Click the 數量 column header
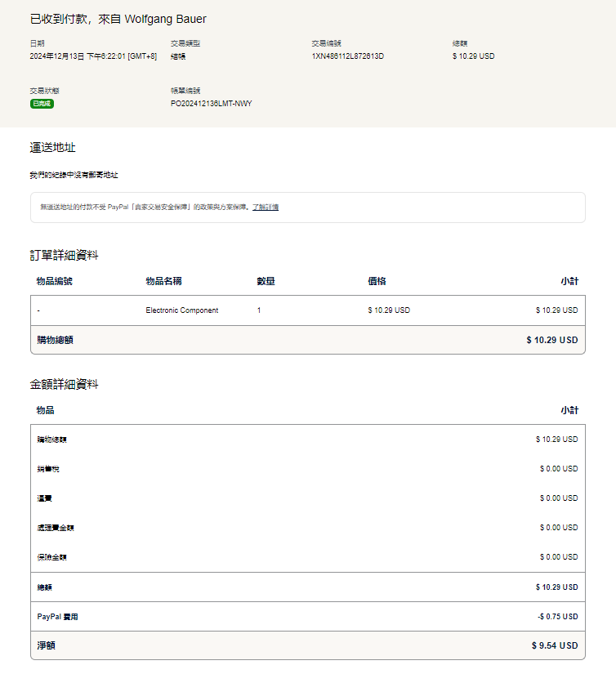Screen dimensions: 616x674 266,281
